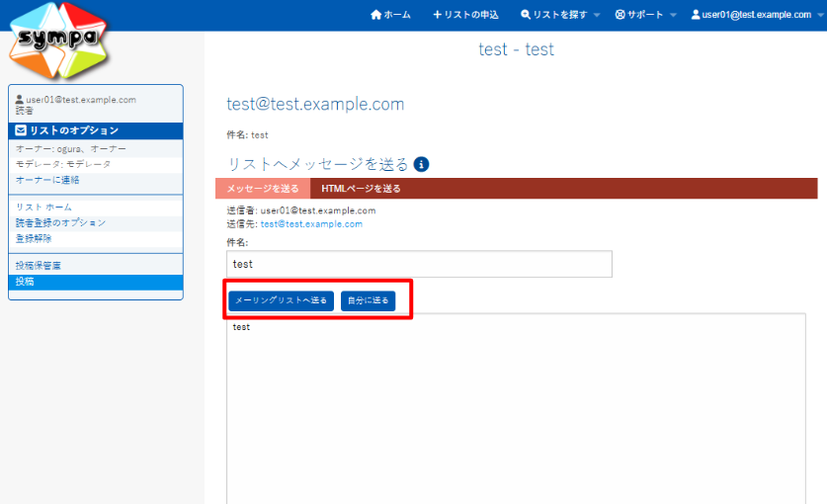The height and width of the screenshot is (504, 827).
Task: Click オーナー: ogura、オーナー row
Action: pyautogui.click(x=96, y=149)
